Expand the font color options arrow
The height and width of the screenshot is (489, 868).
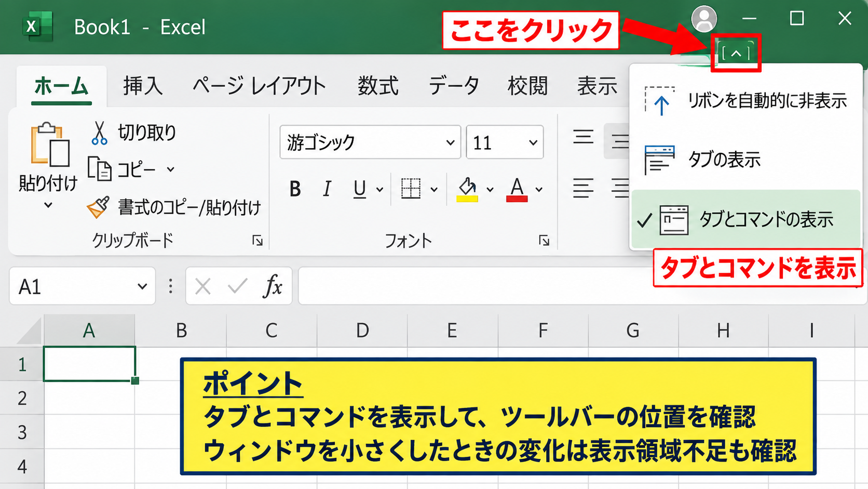(539, 190)
